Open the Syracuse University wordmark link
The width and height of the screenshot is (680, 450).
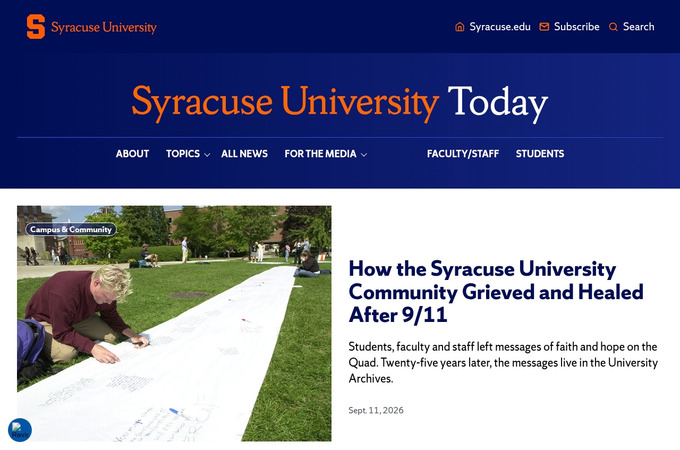104,27
